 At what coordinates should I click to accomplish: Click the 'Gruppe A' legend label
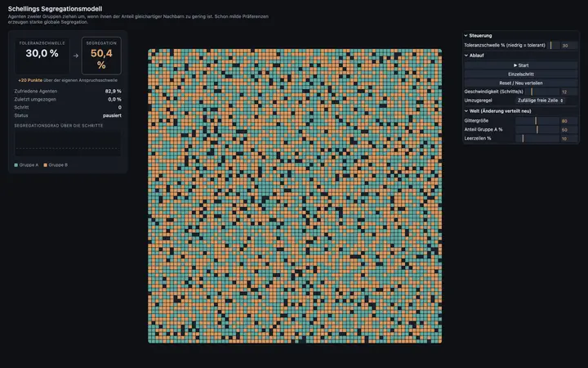coord(29,165)
